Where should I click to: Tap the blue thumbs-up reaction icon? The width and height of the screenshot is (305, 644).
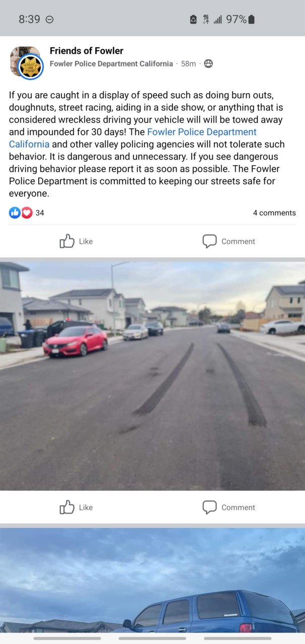click(x=15, y=213)
